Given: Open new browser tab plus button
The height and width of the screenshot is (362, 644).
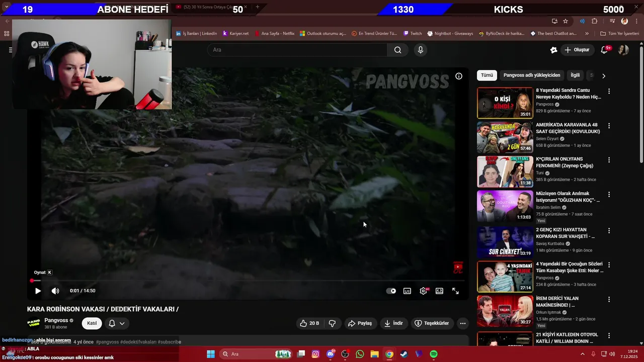Looking at the screenshot, I should 258,7.
